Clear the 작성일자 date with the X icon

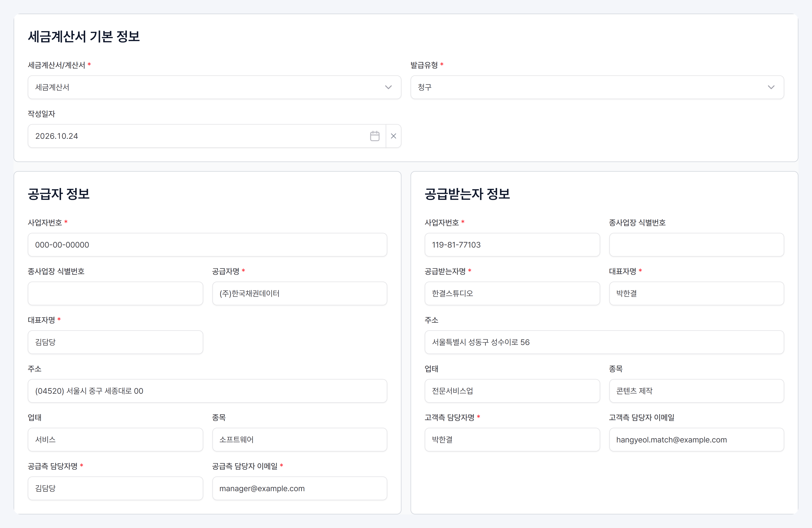(x=393, y=136)
